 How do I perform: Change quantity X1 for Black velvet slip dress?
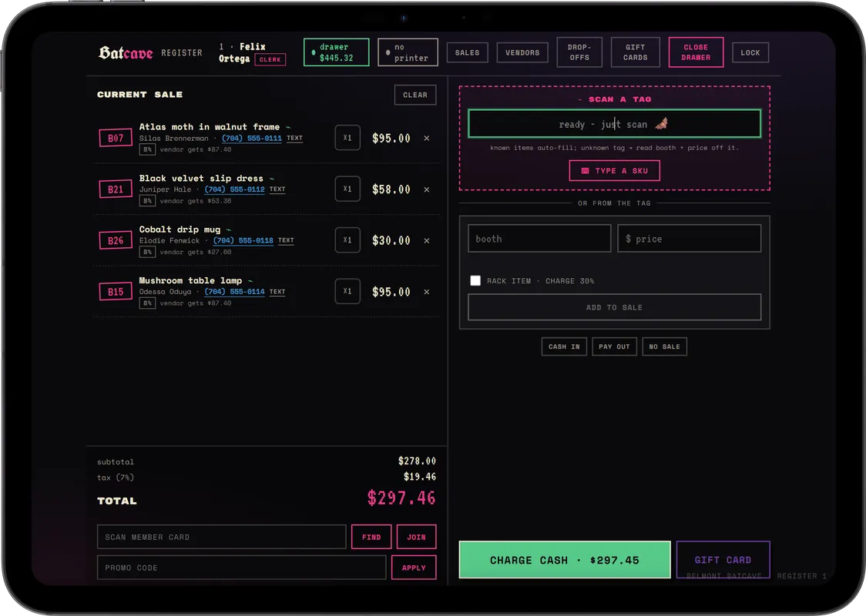pos(347,189)
